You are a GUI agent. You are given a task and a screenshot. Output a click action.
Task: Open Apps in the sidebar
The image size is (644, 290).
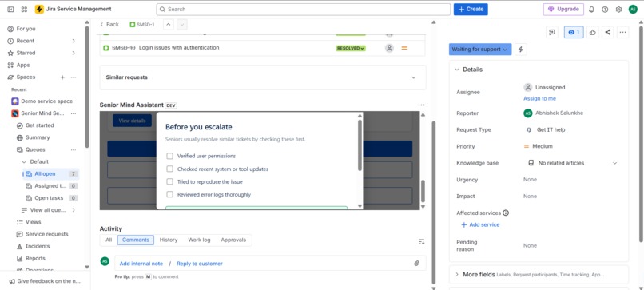tap(23, 65)
